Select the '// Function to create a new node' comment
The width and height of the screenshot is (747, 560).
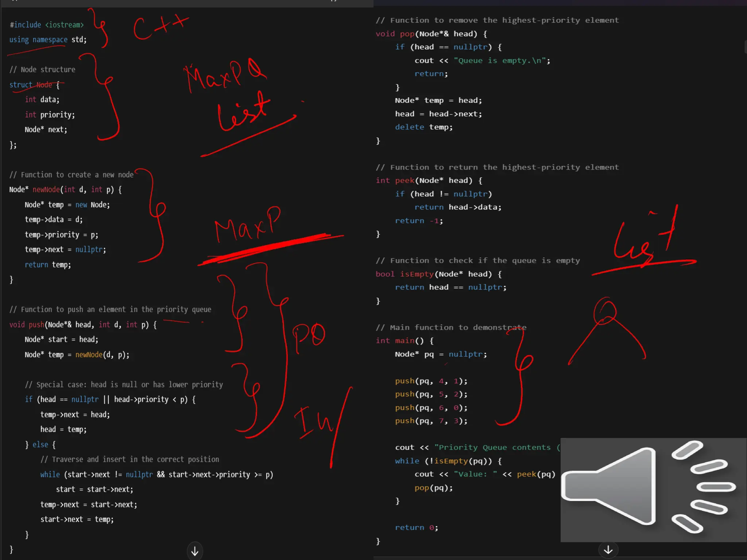71,175
